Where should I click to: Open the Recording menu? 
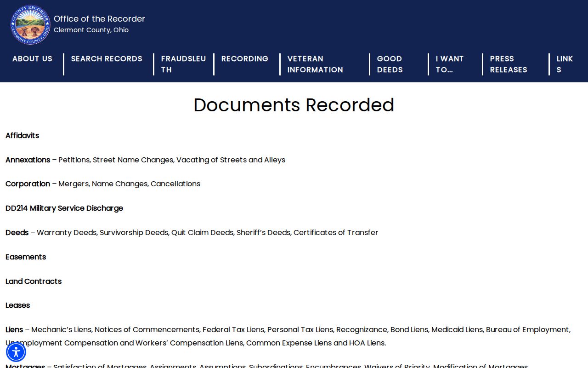(x=245, y=59)
